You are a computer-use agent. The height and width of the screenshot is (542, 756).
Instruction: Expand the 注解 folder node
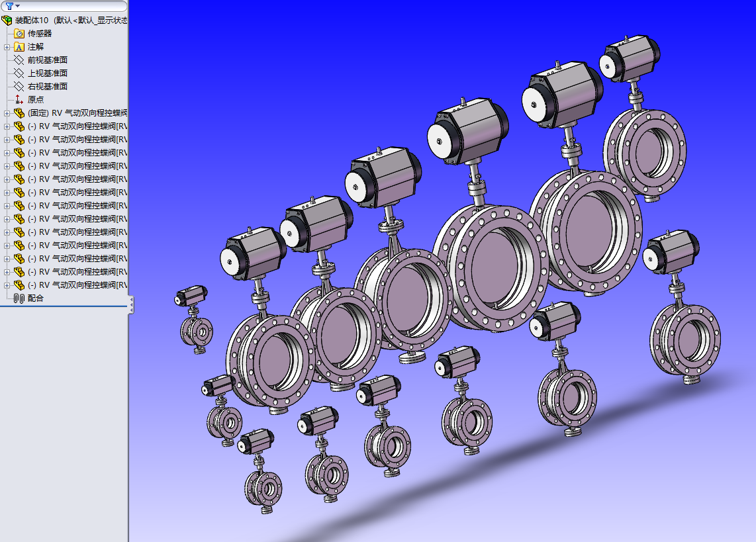click(x=7, y=47)
